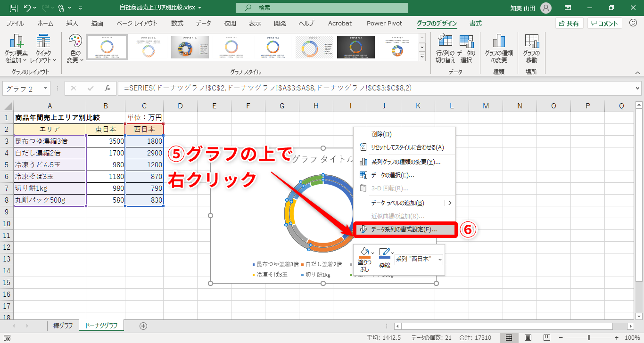Click the Select All corner of the grid
Image resolution: width=644 pixels, height=343 pixels.
click(x=7, y=106)
